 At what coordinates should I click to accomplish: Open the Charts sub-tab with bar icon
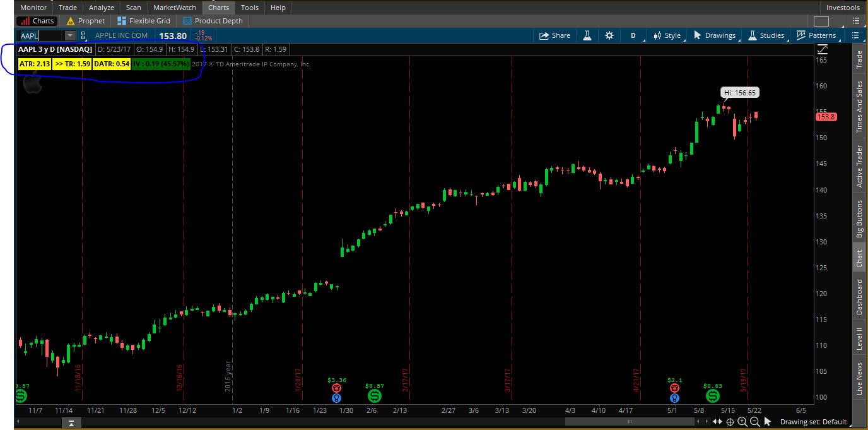click(37, 21)
